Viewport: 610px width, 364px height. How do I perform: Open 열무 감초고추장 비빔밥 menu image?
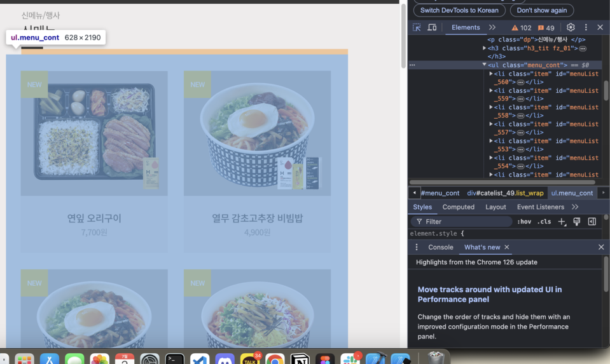point(257,133)
